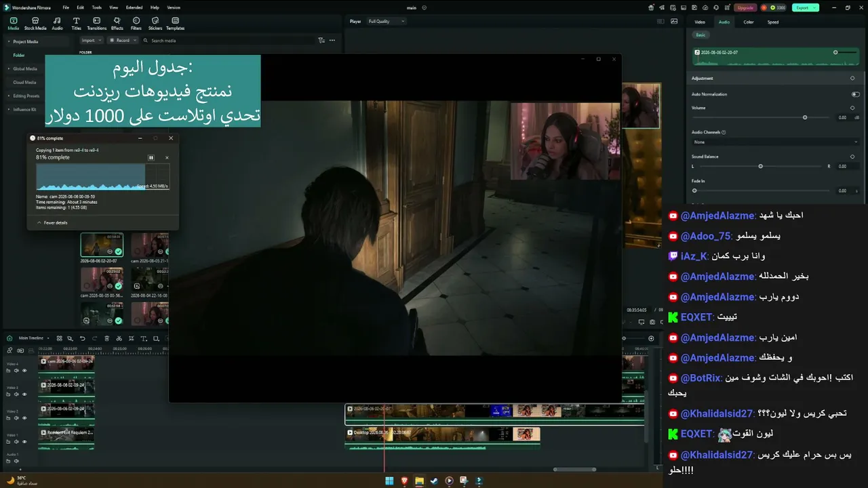Open the weather widget showing 36°C
The height and width of the screenshot is (488, 868).
click(x=22, y=480)
